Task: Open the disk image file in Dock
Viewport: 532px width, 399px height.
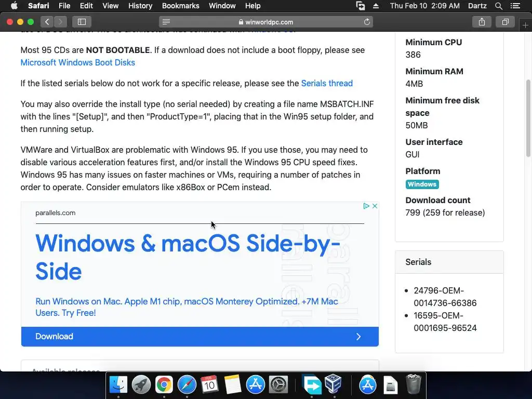Action: (x=390, y=384)
